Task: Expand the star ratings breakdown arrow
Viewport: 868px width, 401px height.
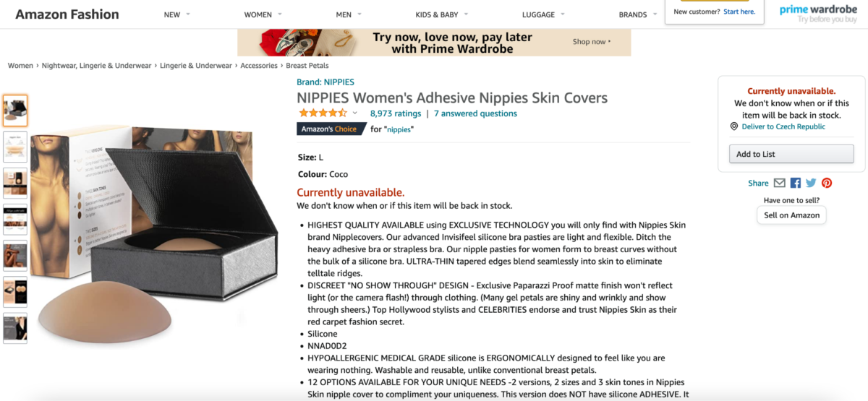Action: coord(355,113)
